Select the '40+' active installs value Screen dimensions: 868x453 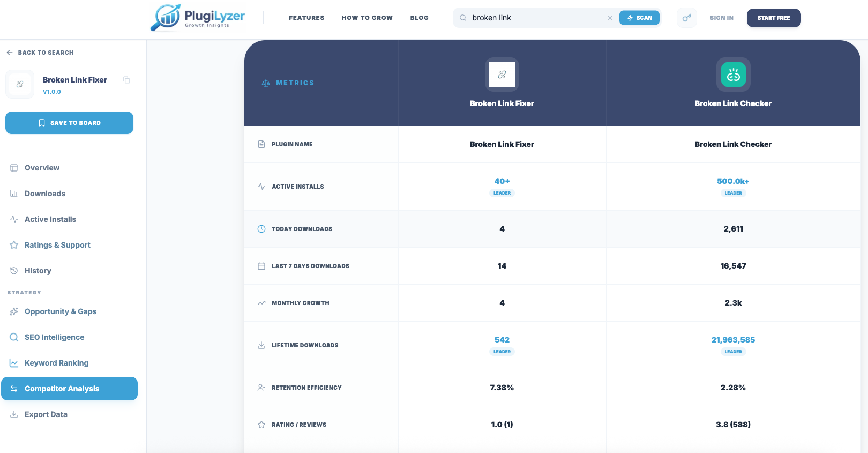[x=502, y=181]
